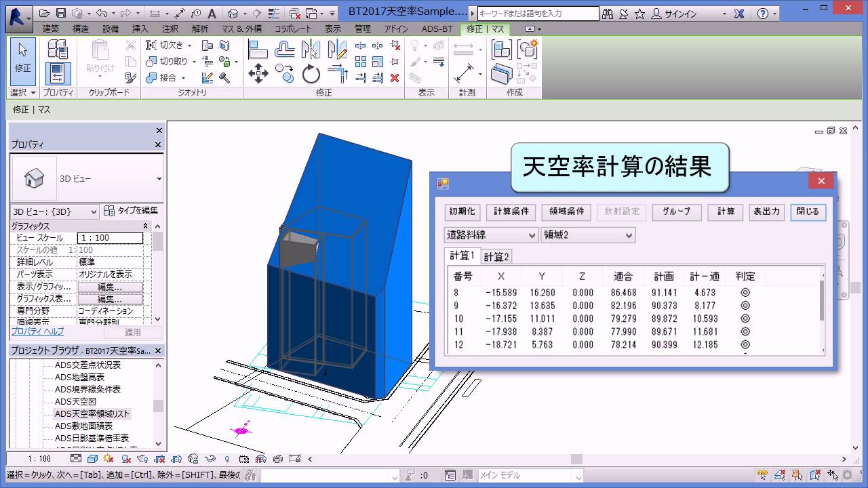The image size is (868, 488).
Task: Open the 切欠き (Cope) dropdown
Action: coord(189,45)
